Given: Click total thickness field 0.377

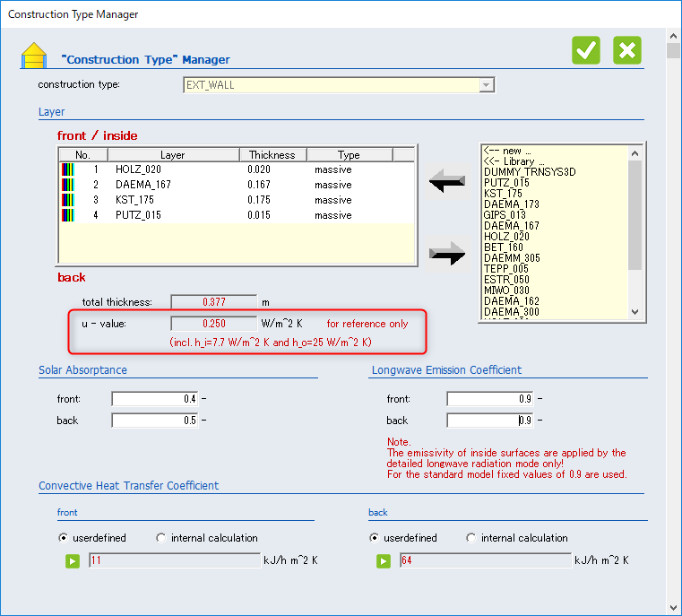Looking at the screenshot, I should coord(214,302).
